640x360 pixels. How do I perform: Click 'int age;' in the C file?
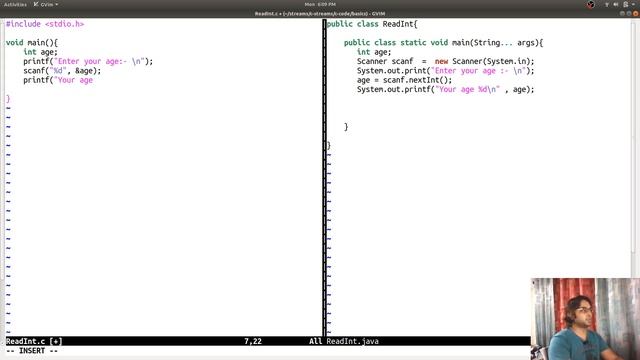click(x=40, y=52)
